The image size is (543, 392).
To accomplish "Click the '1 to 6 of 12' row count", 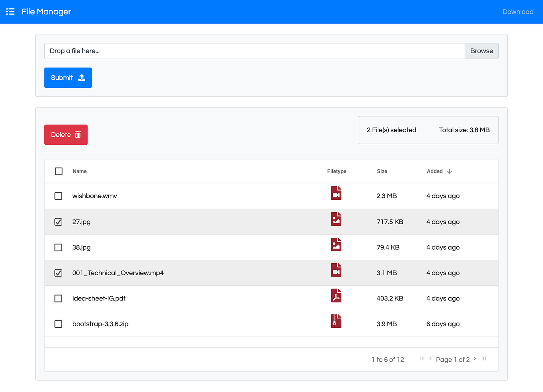I will 388,360.
